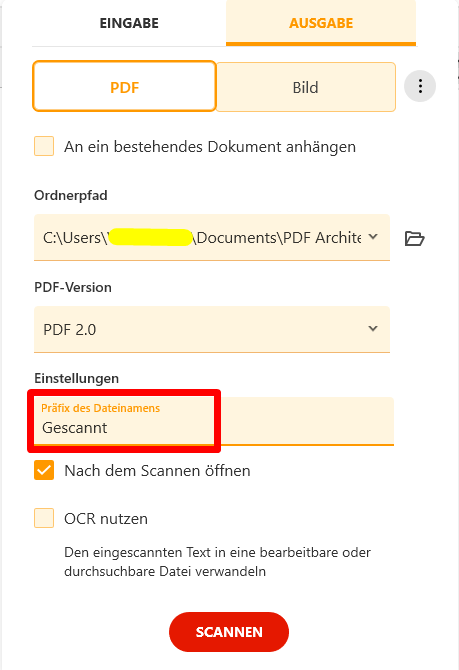
Task: Expand the PDF-Version chevron arrow
Action: pos(373,328)
